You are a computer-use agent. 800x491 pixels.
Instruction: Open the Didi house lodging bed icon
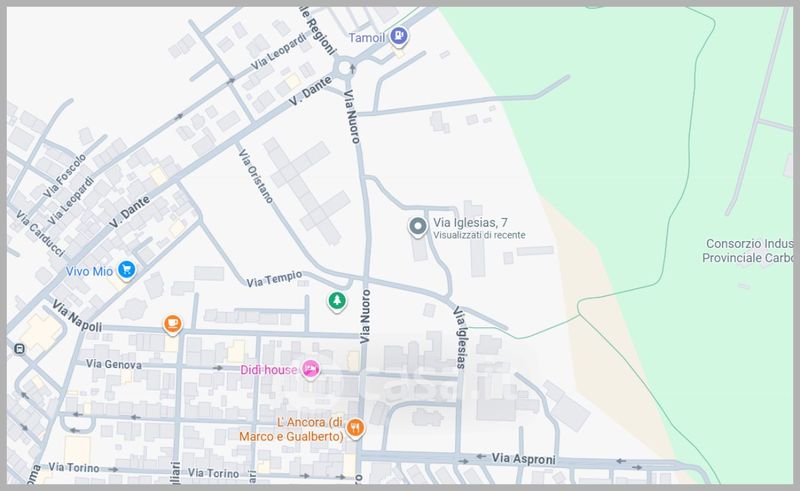[311, 370]
